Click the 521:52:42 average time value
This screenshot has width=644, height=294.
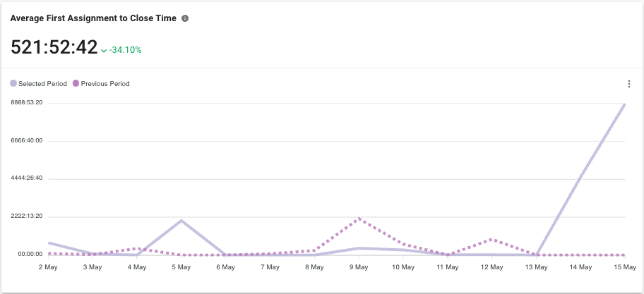click(x=54, y=47)
